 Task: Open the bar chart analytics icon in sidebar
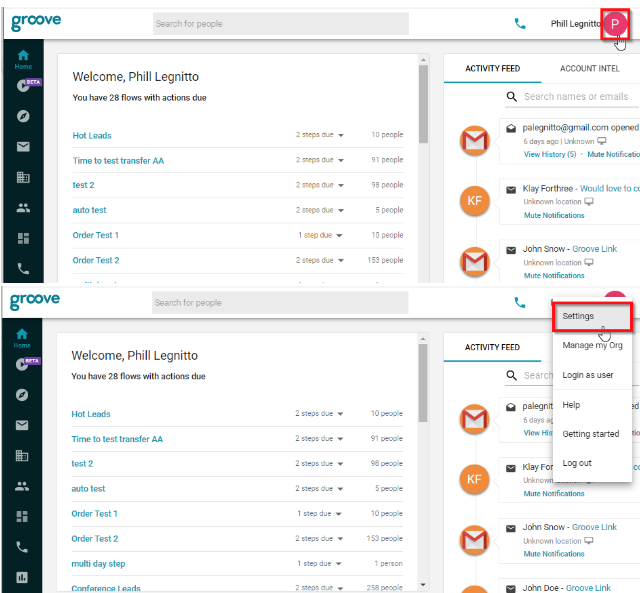click(22, 577)
